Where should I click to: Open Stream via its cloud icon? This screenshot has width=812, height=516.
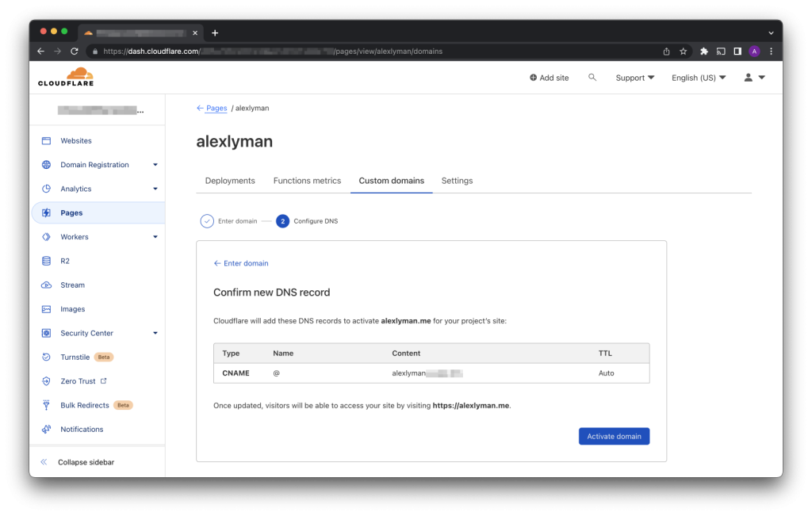(x=46, y=285)
